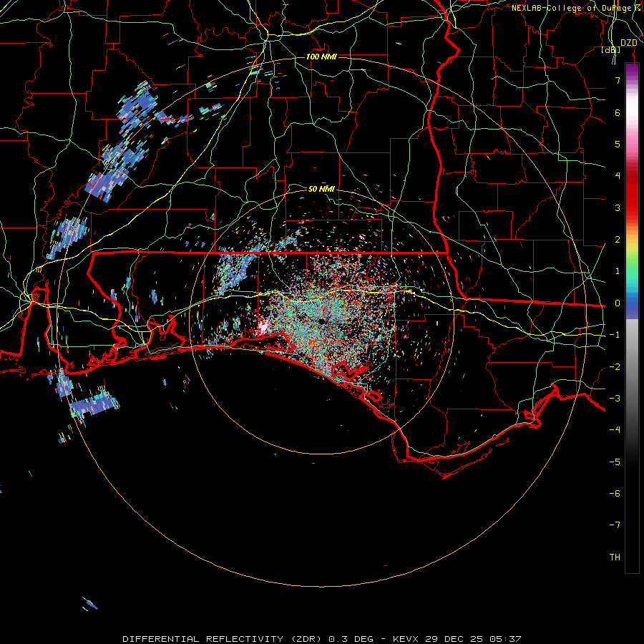Click the '0' value on the color scale
Screen dimensions: 644x644
click(618, 303)
